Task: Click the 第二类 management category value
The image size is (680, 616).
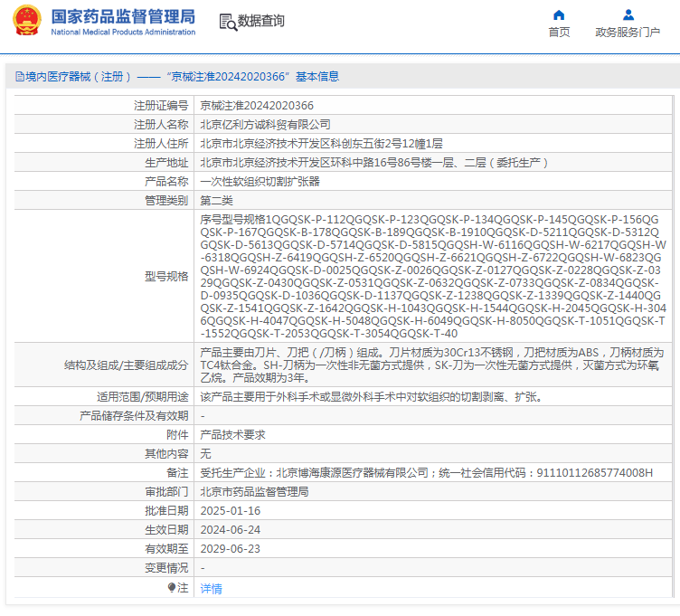Action: click(216, 201)
